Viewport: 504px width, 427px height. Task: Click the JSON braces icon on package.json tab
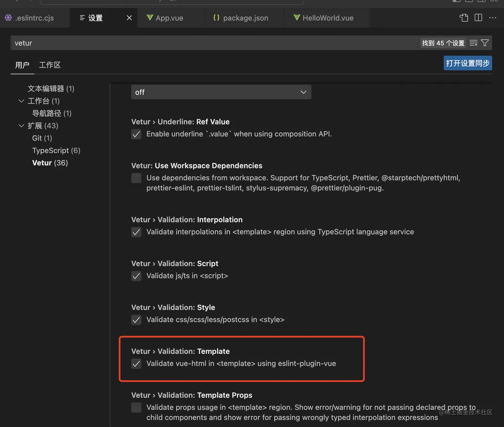coord(216,17)
